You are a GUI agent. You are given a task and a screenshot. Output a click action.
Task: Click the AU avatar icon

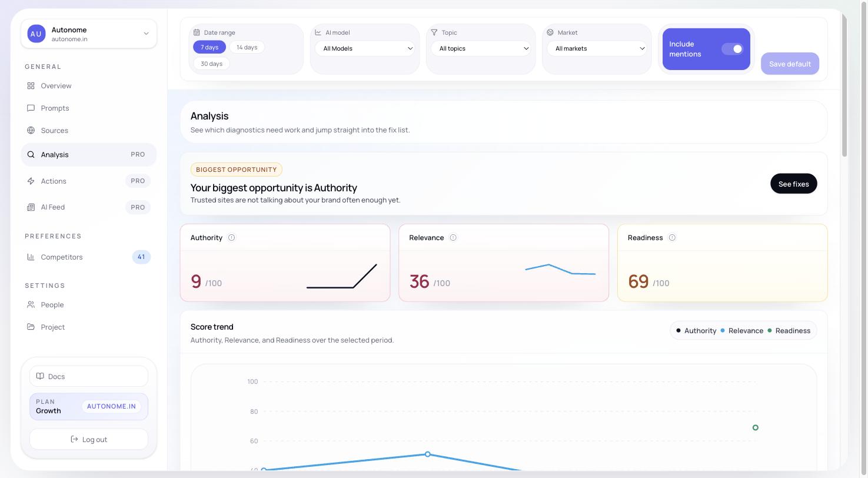[x=36, y=34]
